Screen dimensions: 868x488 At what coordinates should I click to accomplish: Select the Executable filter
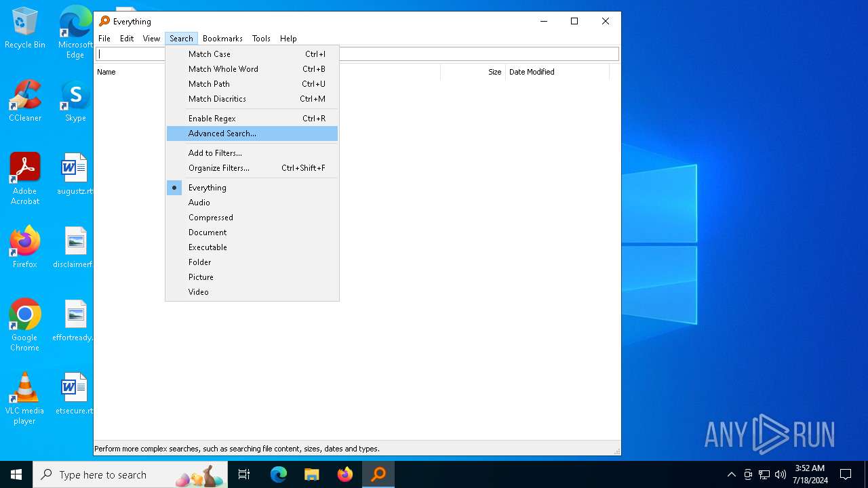[252, 247]
